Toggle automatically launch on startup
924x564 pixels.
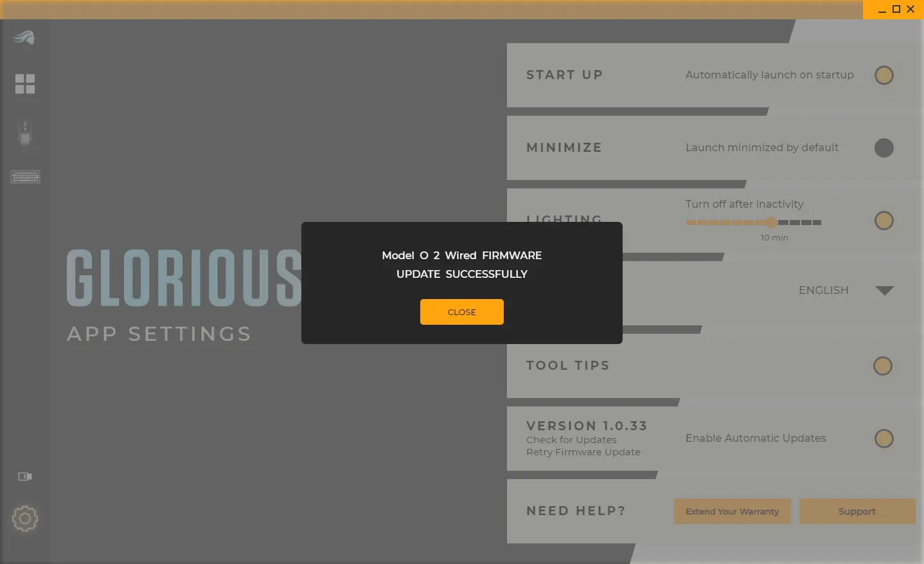884,75
